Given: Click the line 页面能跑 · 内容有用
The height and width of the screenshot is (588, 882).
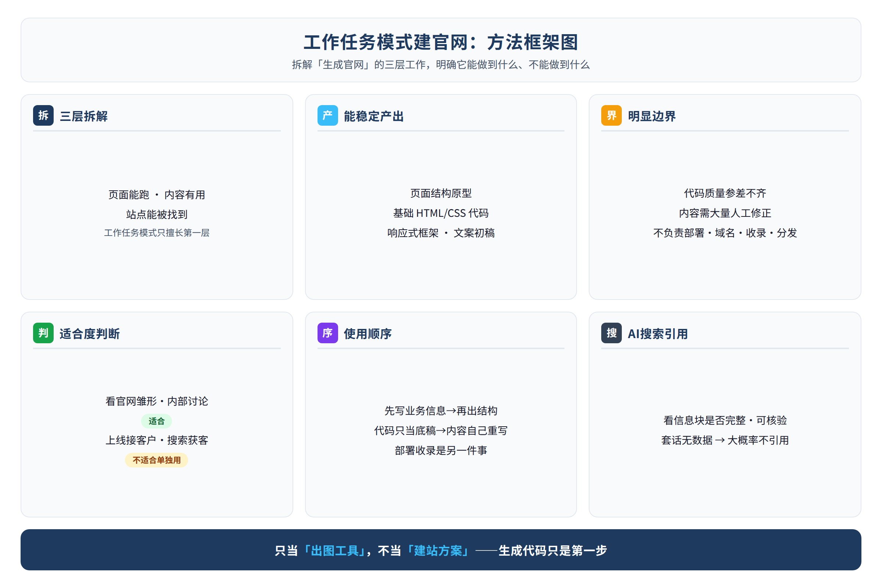Looking at the screenshot, I should pyautogui.click(x=157, y=195).
